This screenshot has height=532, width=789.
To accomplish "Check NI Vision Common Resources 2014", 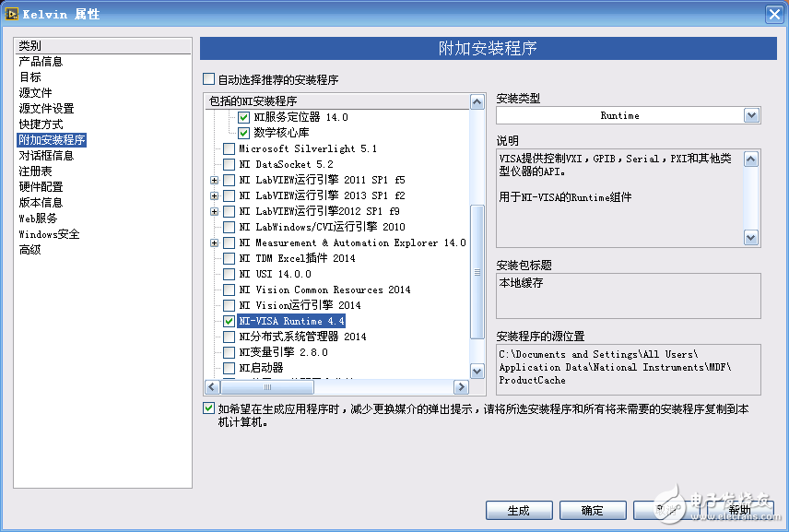I will tap(229, 290).
